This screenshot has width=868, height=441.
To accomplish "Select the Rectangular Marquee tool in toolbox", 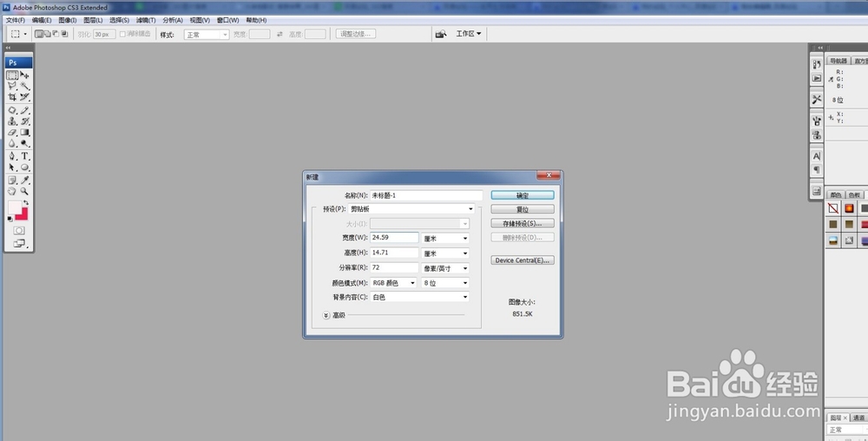I will (x=12, y=75).
